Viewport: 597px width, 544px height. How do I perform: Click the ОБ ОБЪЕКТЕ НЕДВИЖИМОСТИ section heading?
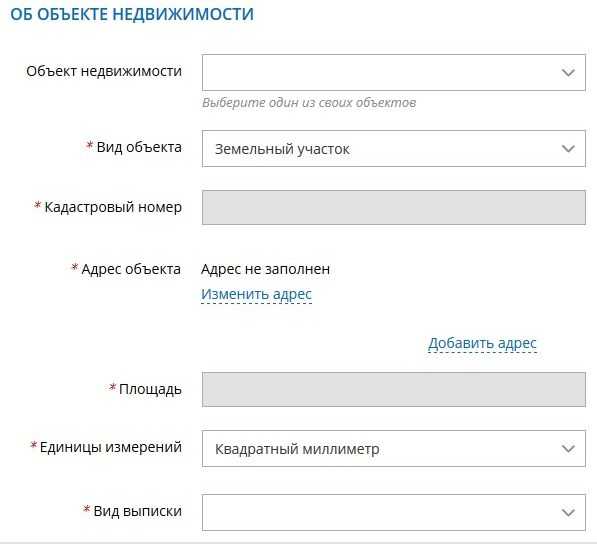[132, 14]
